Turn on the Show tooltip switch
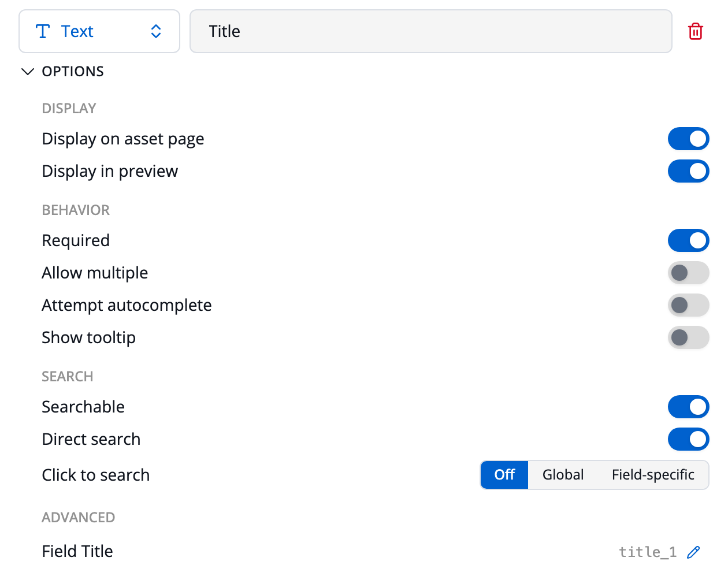This screenshot has height=587, width=728. (688, 337)
